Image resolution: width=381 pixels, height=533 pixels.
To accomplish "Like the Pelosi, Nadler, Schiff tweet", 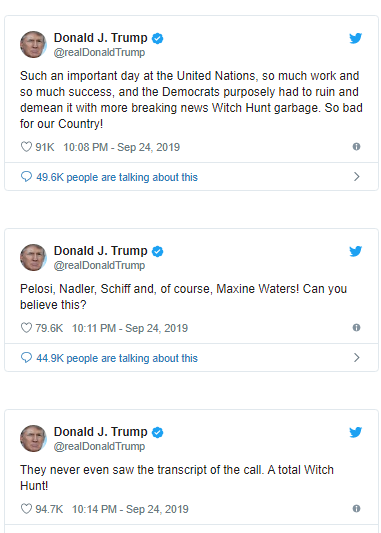I will tap(26, 328).
